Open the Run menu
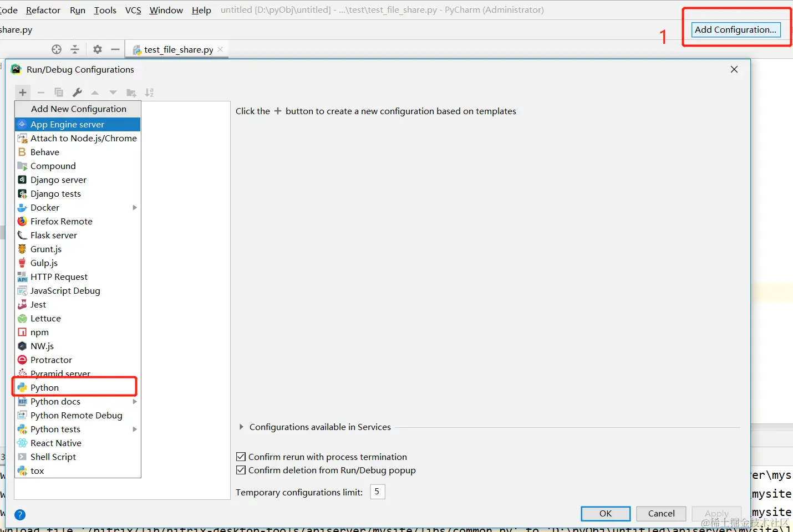This screenshot has width=793, height=532. 78,10
